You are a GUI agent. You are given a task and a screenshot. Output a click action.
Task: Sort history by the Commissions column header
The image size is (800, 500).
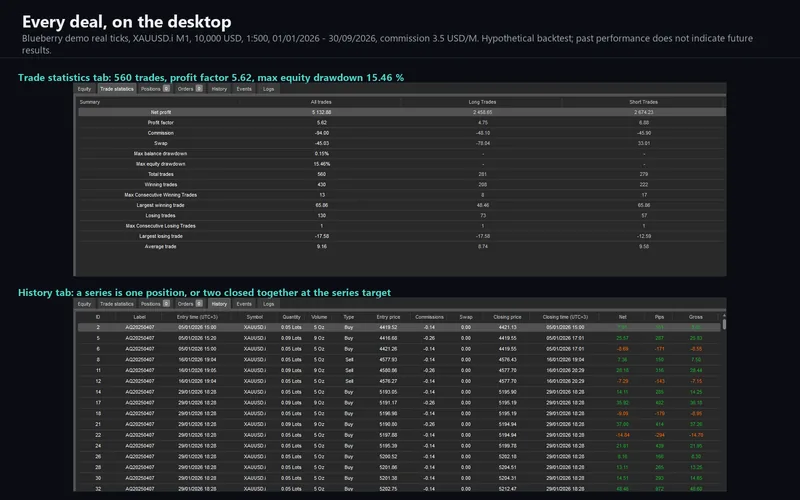tap(429, 317)
